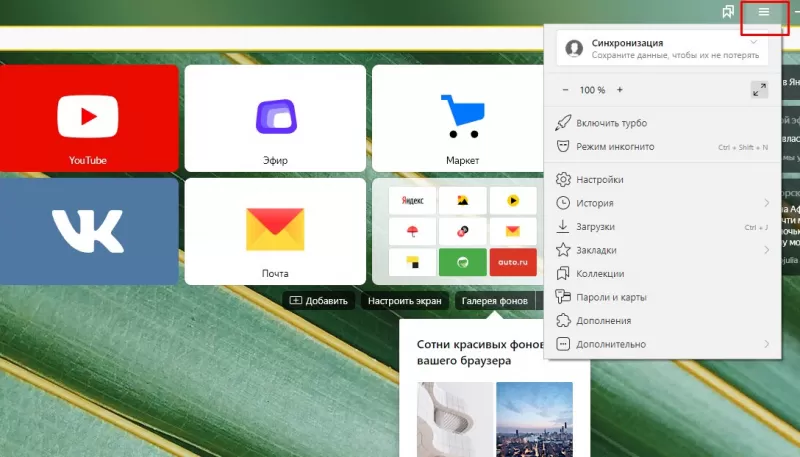The image size is (800, 457).
Task: Select the city skyline background thumbnail
Action: tap(535, 419)
